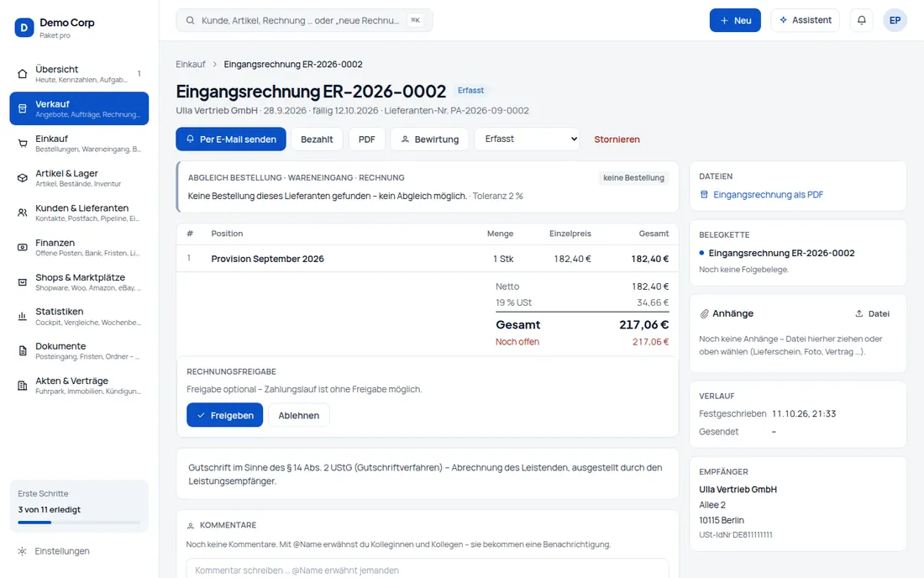The width and height of the screenshot is (924, 578).
Task: Click the Einzelpreis column header
Action: click(570, 234)
